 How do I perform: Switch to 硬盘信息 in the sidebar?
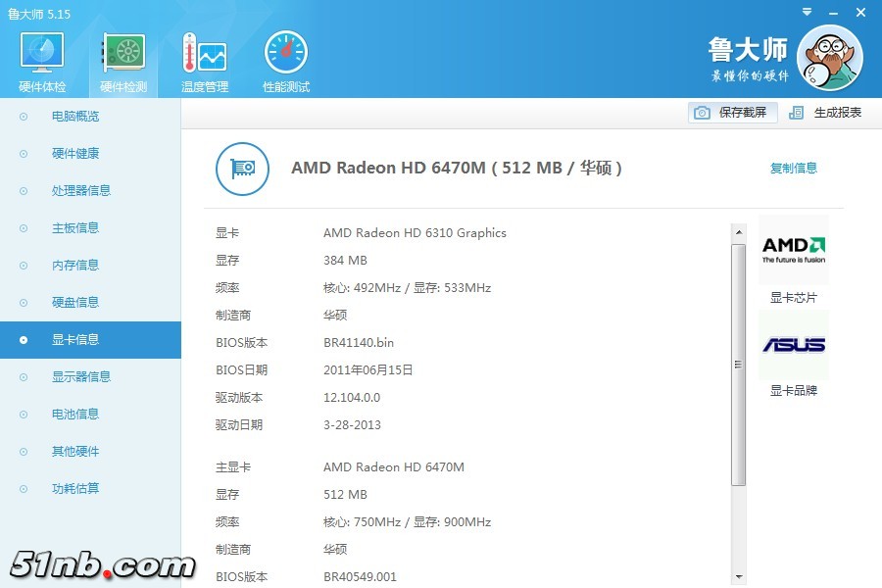click(x=75, y=303)
